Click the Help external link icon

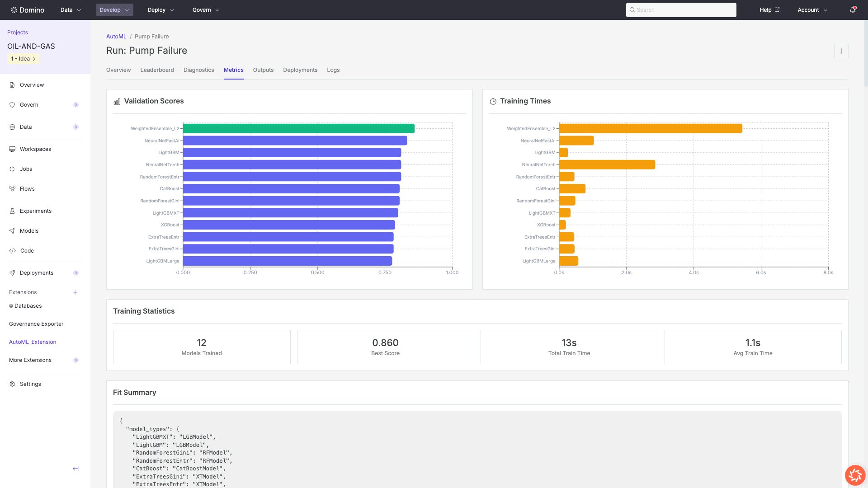777,9
